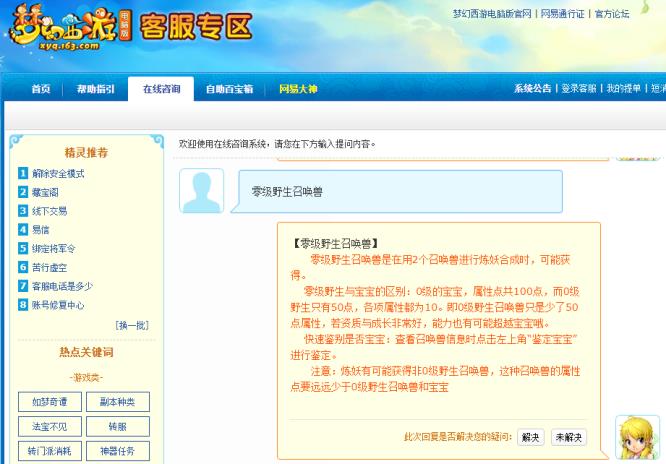The image size is (666, 464).
Task: Click the blonde customer service avatar
Action: click(636, 436)
